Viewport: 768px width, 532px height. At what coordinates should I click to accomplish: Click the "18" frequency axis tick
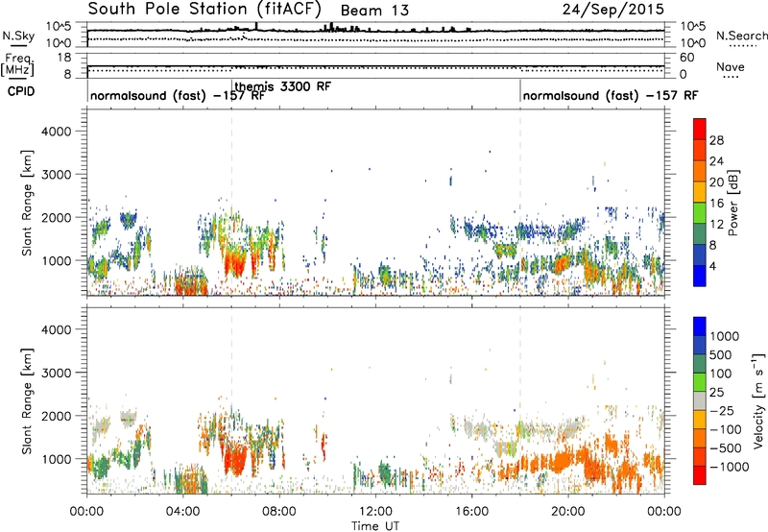(x=64, y=58)
